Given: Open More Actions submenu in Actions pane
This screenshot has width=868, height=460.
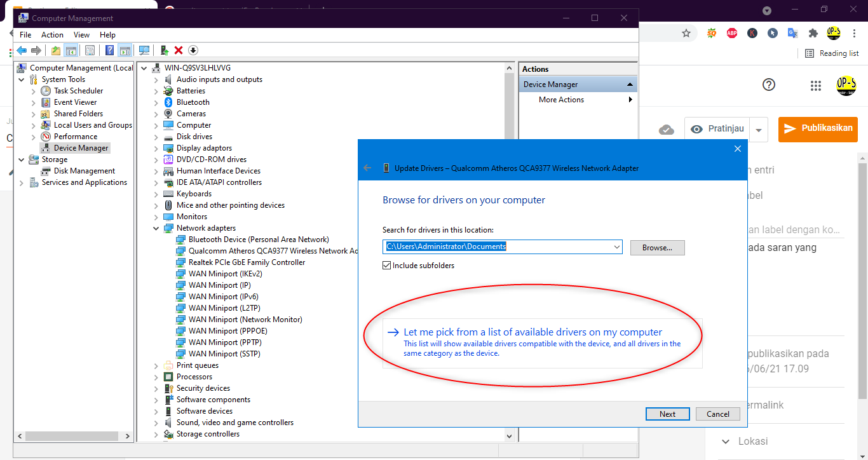Looking at the screenshot, I should [x=578, y=100].
